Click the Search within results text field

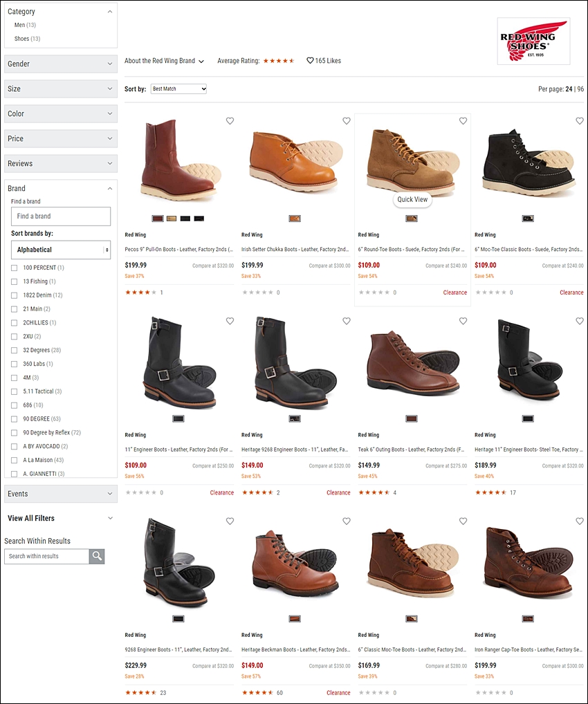47,556
